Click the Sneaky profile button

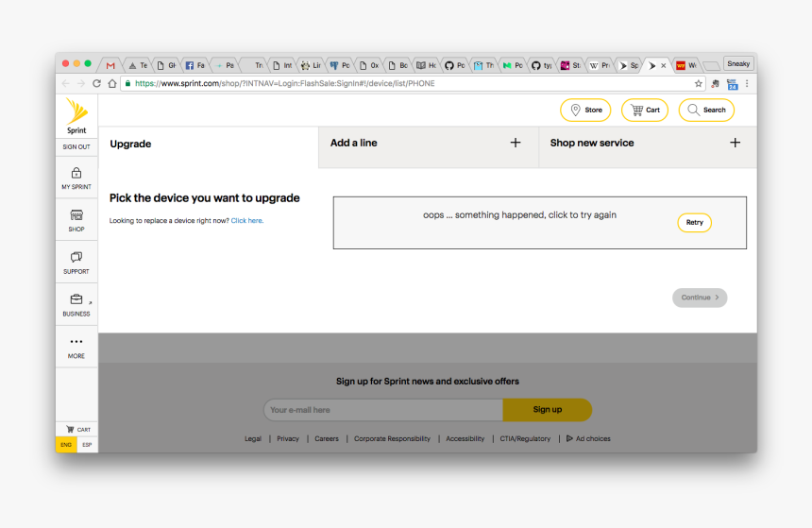click(738, 63)
